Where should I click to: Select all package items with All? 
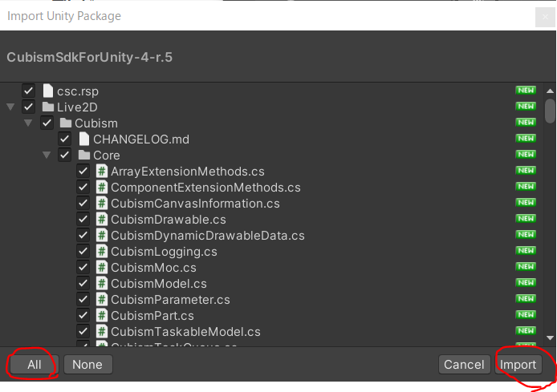click(34, 364)
